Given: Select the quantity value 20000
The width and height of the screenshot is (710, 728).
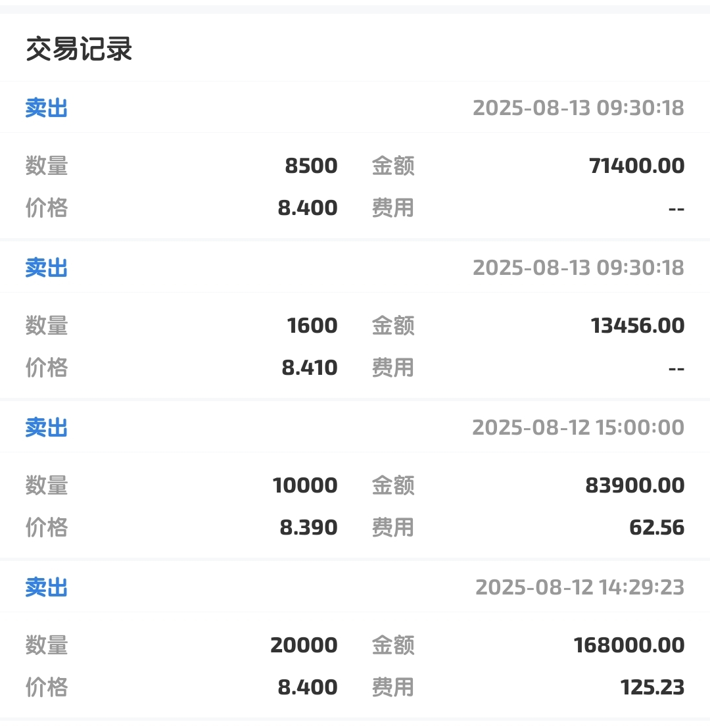Looking at the screenshot, I should point(304,645).
